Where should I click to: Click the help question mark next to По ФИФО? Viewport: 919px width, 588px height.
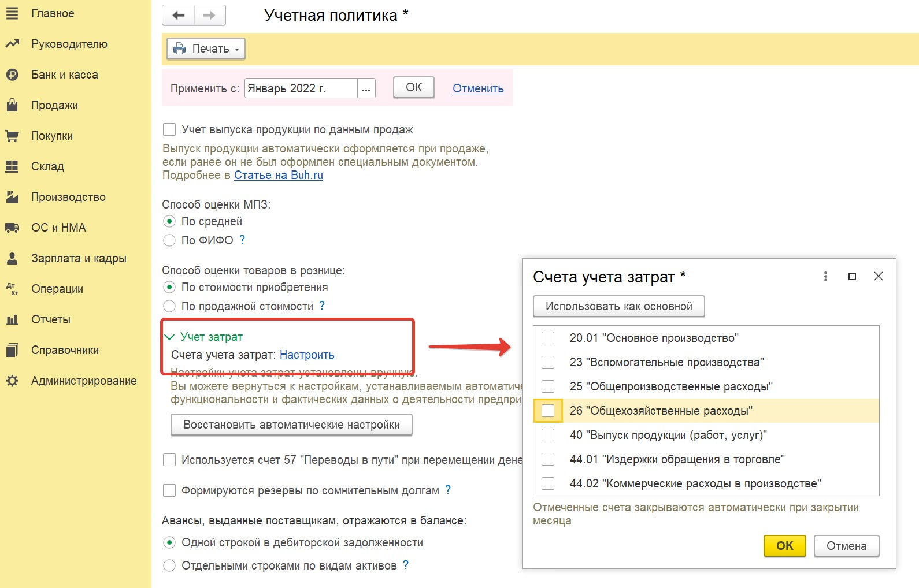[x=242, y=239]
